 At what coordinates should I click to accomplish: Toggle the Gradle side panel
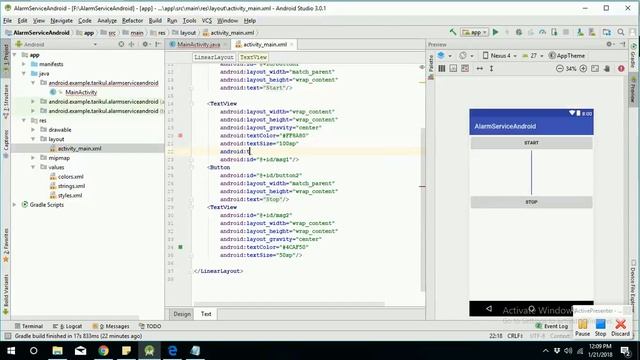pyautogui.click(x=633, y=56)
